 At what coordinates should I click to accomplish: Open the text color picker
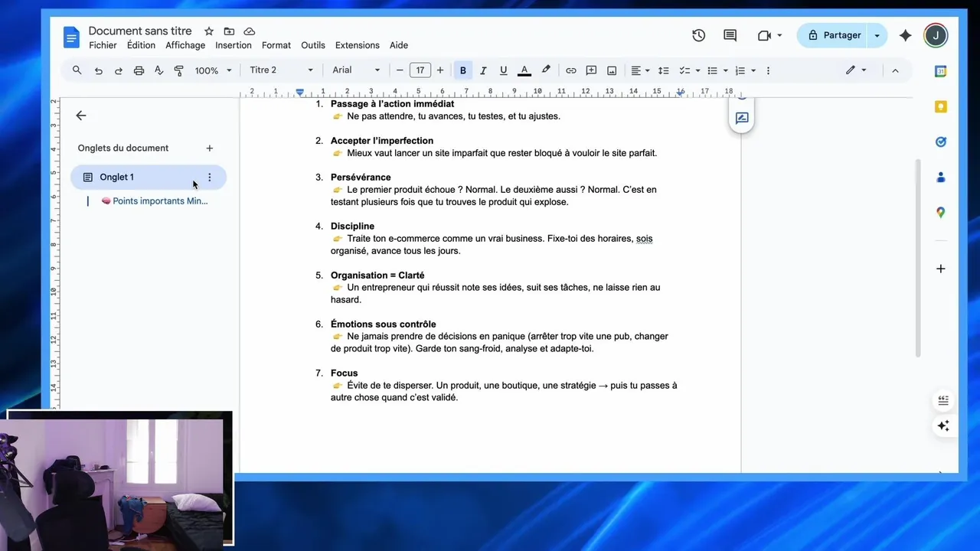[524, 70]
